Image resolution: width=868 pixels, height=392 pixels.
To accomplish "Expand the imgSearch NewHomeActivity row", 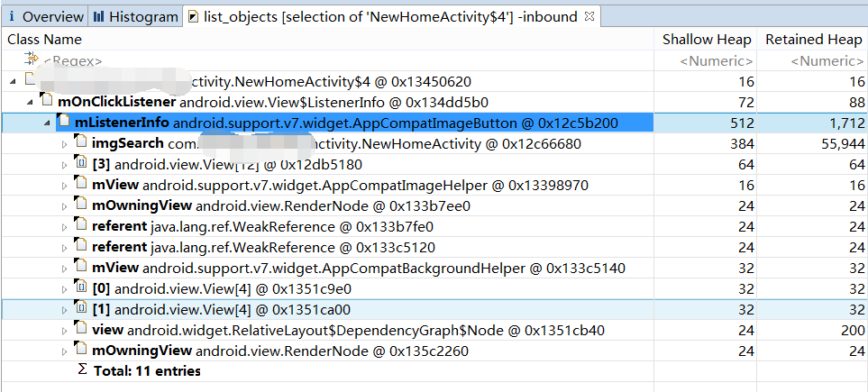I will click(64, 144).
